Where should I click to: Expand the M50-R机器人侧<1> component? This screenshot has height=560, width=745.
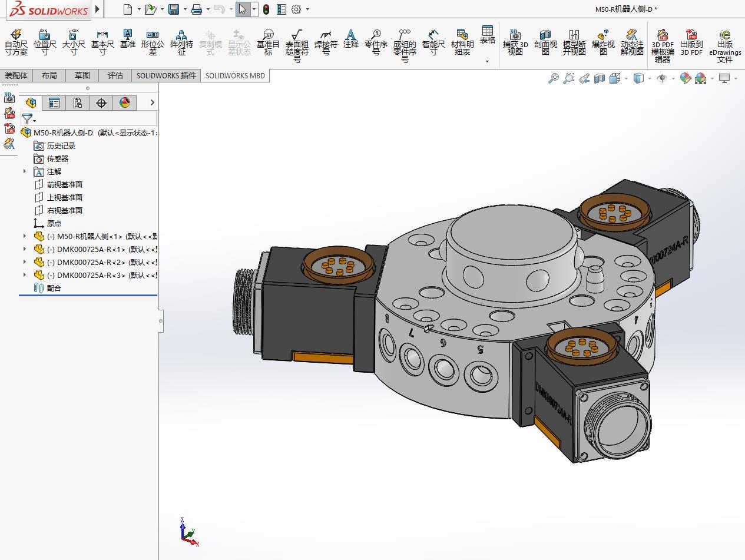pos(25,236)
